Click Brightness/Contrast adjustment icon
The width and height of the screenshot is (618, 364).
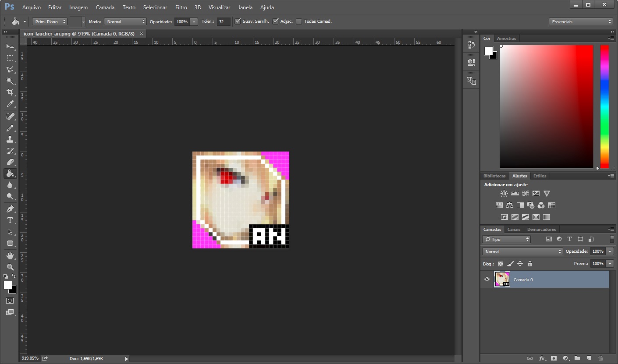pos(504,193)
